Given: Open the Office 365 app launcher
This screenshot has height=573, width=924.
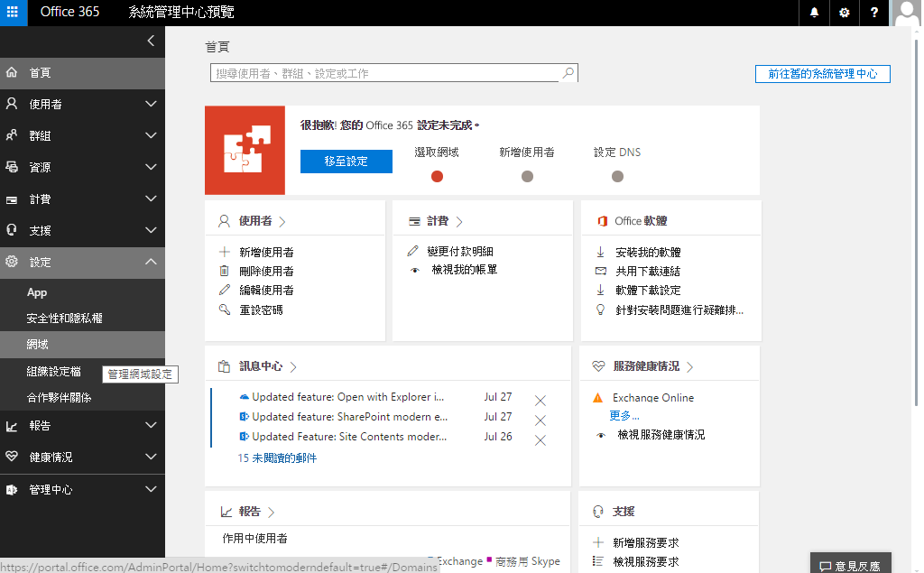Looking at the screenshot, I should coord(13,13).
